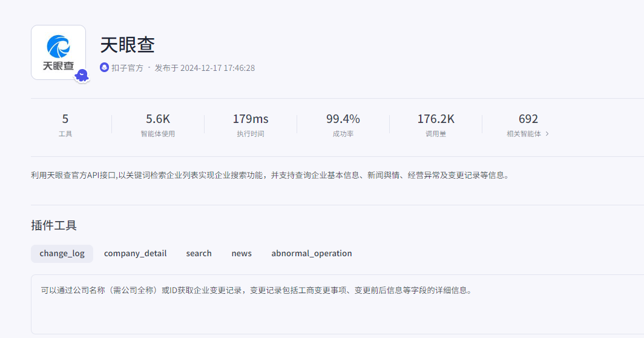Open the news tool tab
The height and width of the screenshot is (338, 644).
click(x=241, y=253)
